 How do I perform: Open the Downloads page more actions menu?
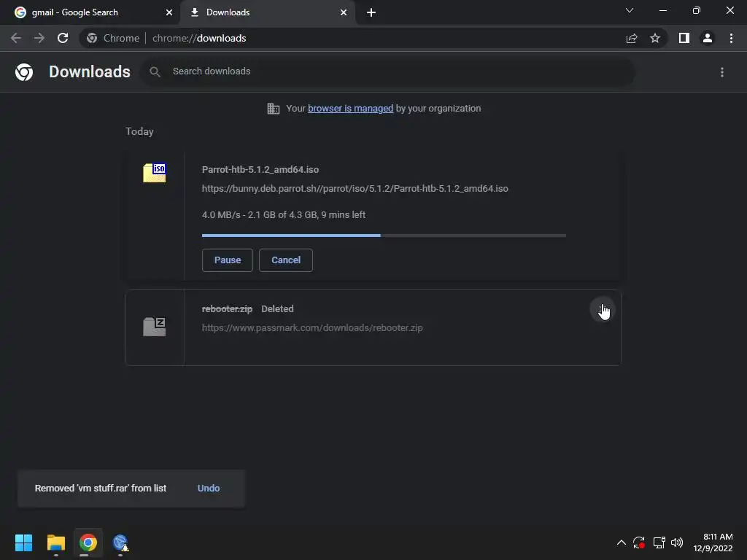[722, 72]
